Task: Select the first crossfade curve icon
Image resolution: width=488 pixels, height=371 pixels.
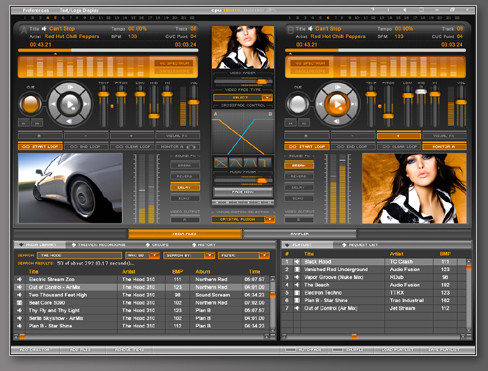Action: click(x=221, y=162)
